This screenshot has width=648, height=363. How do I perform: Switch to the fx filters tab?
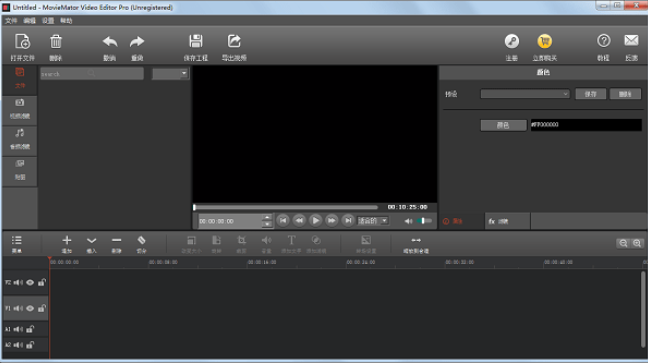click(507, 221)
